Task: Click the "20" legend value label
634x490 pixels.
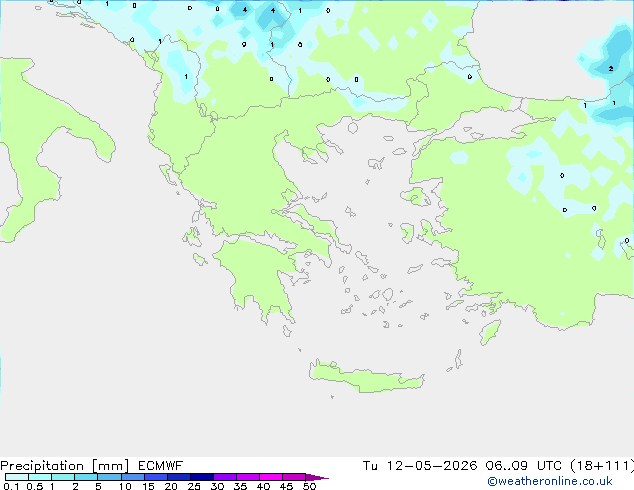Action: 171,486
